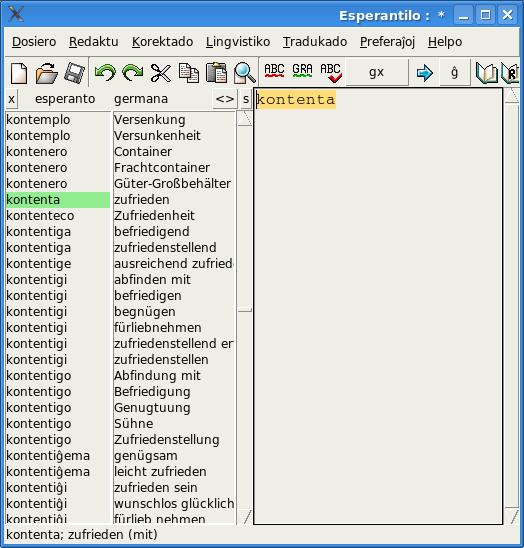Swap languages with <> button

pos(225,99)
